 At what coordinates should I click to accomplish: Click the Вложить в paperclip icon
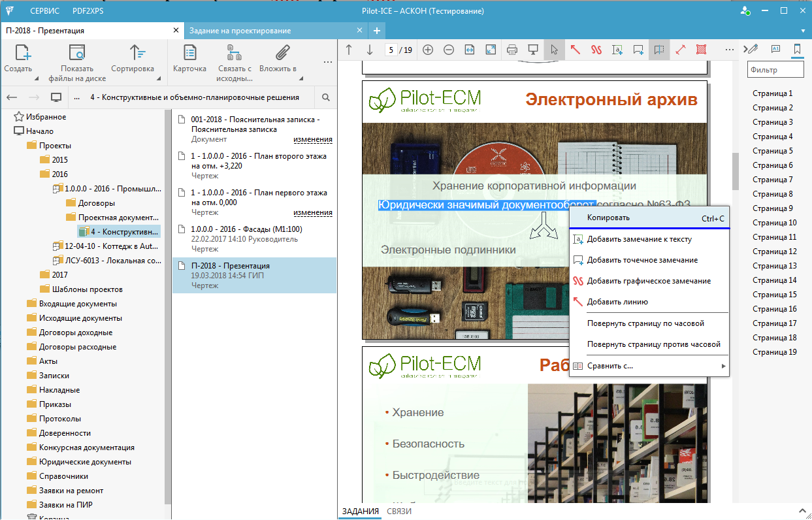(282, 53)
